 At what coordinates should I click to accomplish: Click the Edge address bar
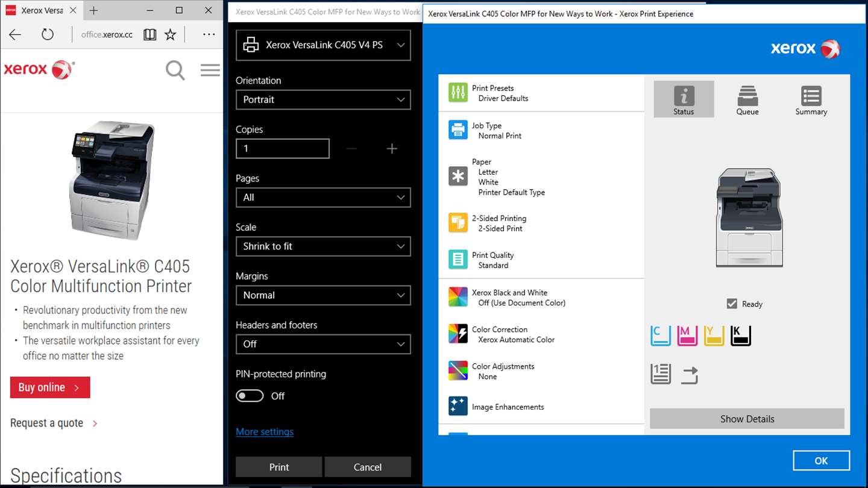(107, 34)
